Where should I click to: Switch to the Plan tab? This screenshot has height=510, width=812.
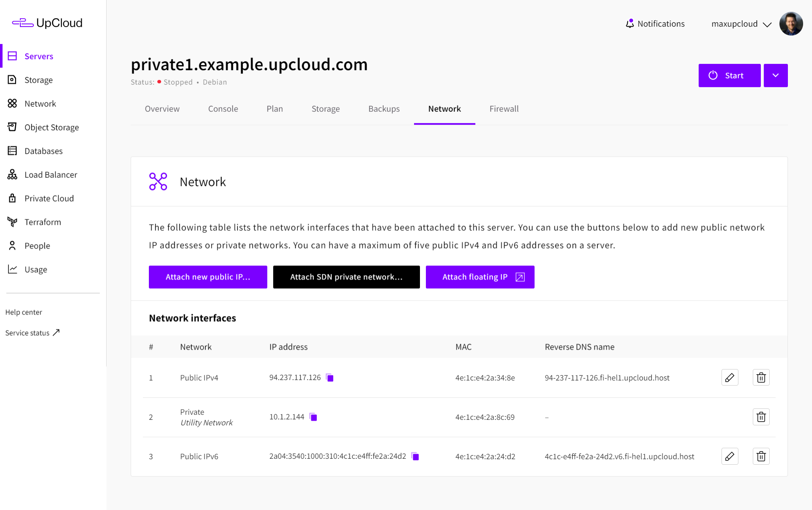click(275, 109)
